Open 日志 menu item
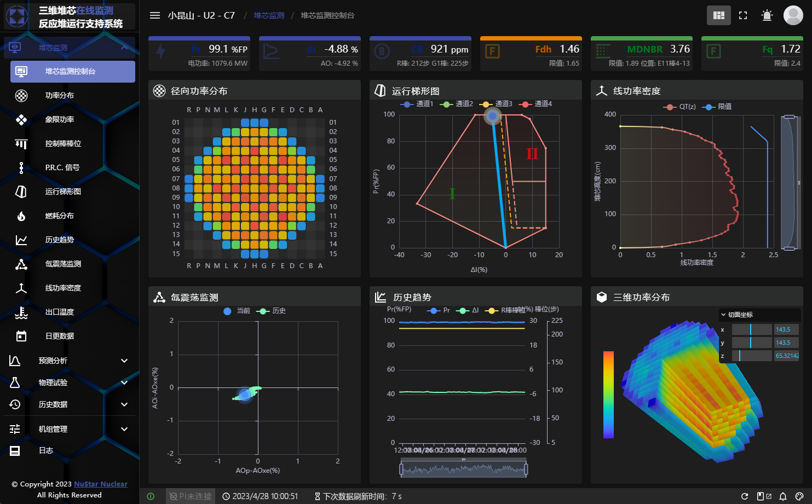This screenshot has width=812, height=504. [x=69, y=451]
